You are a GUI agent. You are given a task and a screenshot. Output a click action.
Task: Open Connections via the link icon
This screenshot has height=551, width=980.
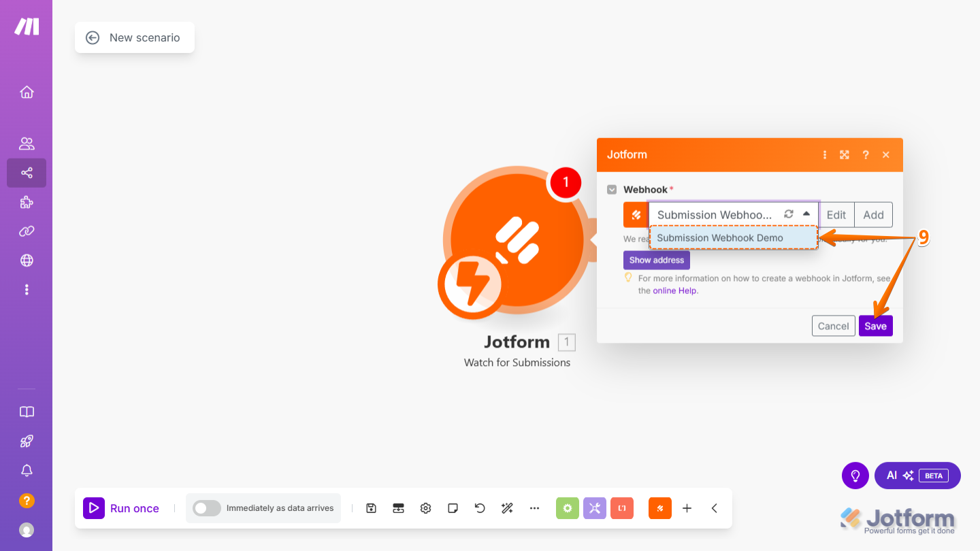27,231
